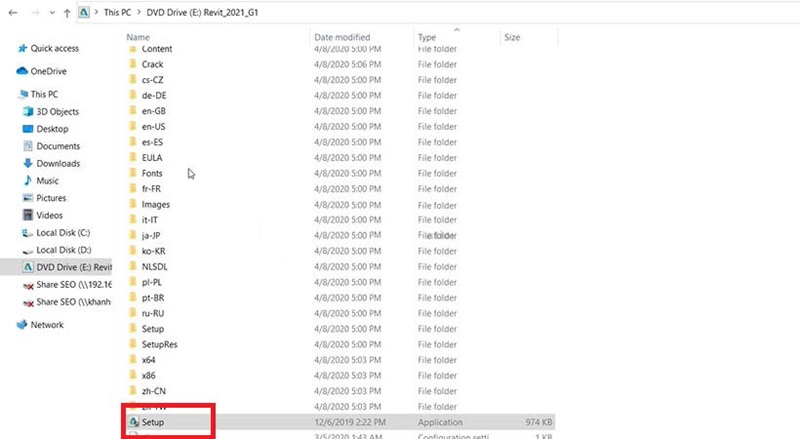The width and height of the screenshot is (800, 439).
Task: Click the Downloads icon in sidebar
Action: (x=28, y=163)
